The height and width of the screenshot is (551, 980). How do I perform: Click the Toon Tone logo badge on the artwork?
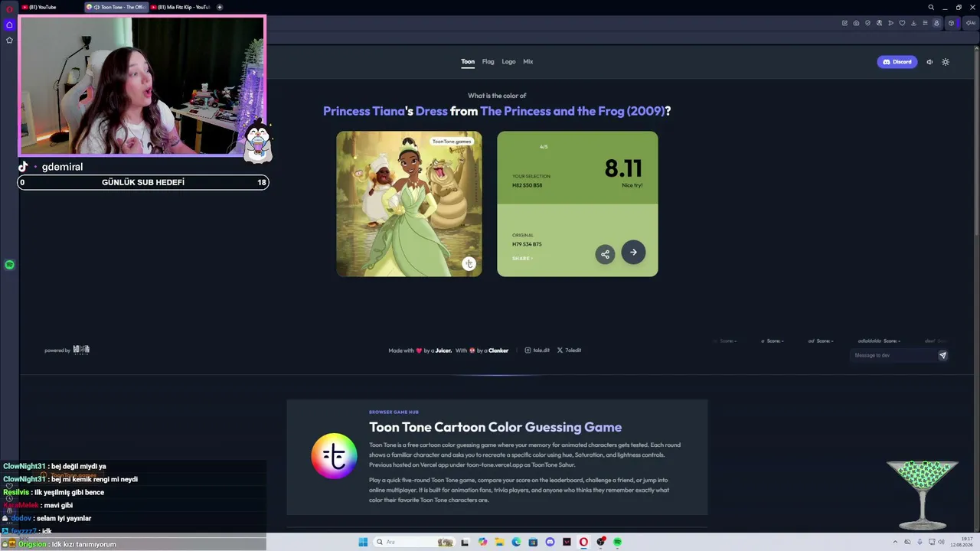pyautogui.click(x=469, y=263)
